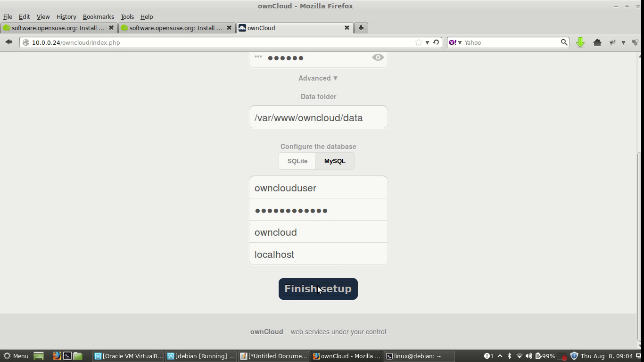Click the ownCloud footer link
The width and height of the screenshot is (644, 362).
click(266, 332)
